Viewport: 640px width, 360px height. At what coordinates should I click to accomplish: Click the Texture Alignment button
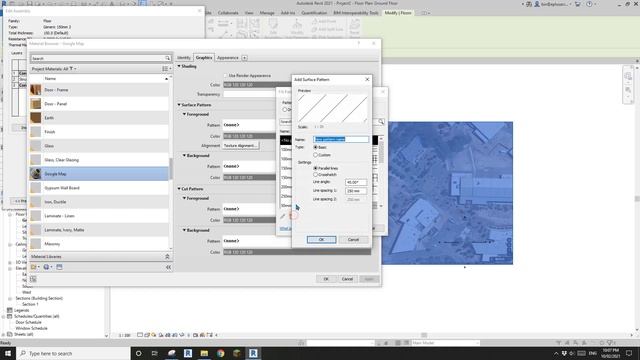241,146
